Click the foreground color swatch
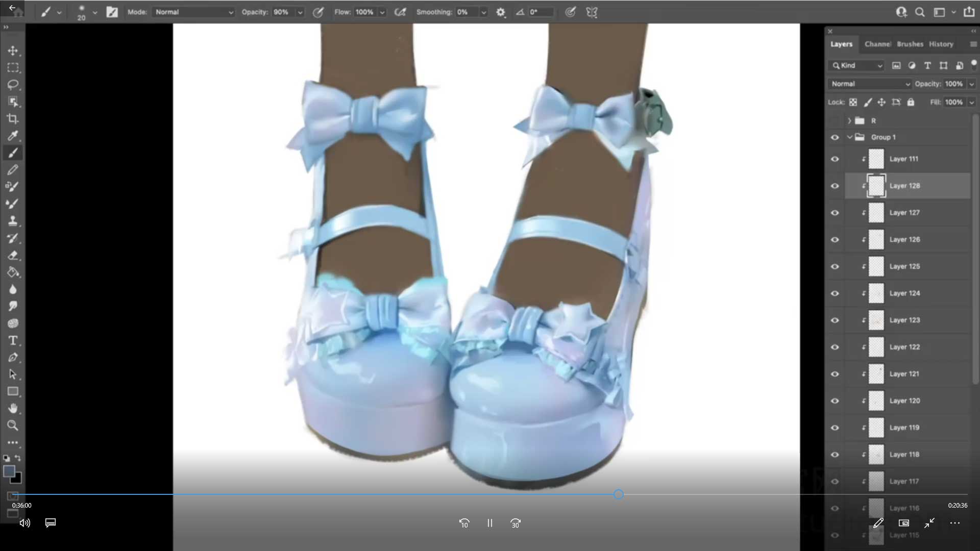Screen dimensions: 980x551 click(x=9, y=471)
